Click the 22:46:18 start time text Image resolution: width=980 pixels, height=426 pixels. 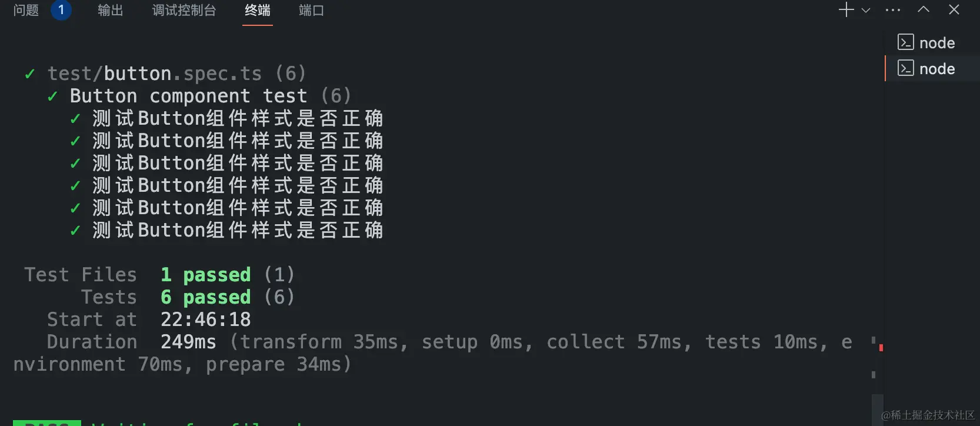205,319
